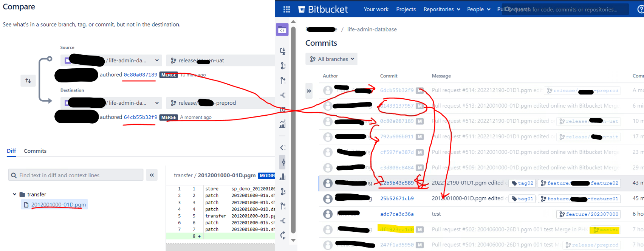
Task: Open source repository life-admin-da... dropdown
Action: [x=111, y=60]
